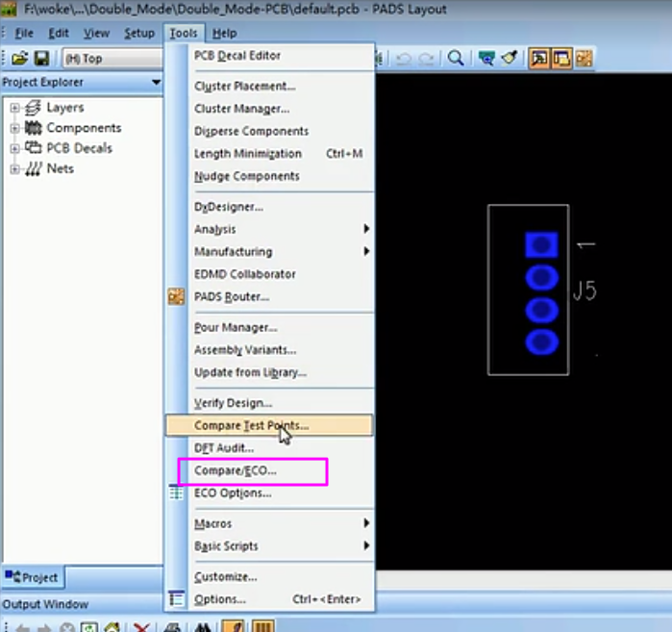Open the Manufacturing submenu
Image resolution: width=672 pixels, height=632 pixels.
coord(233,251)
